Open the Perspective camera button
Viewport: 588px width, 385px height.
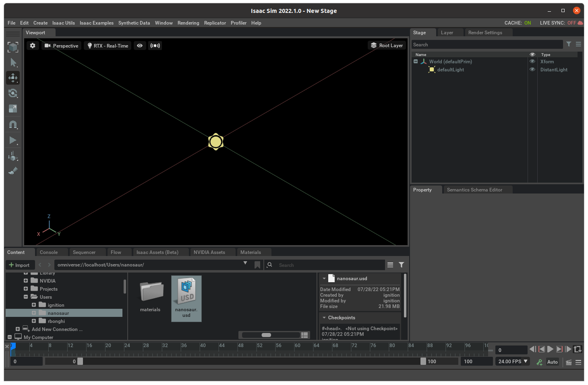click(x=61, y=46)
